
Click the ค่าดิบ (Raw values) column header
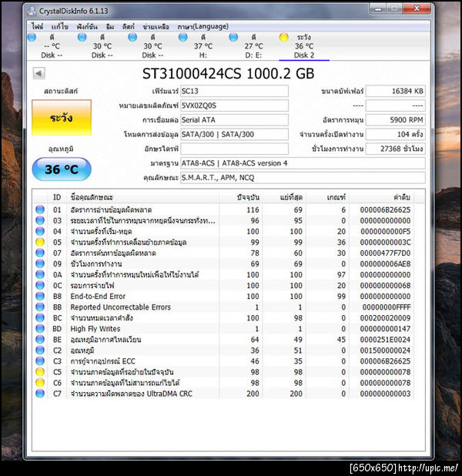[x=382, y=197]
